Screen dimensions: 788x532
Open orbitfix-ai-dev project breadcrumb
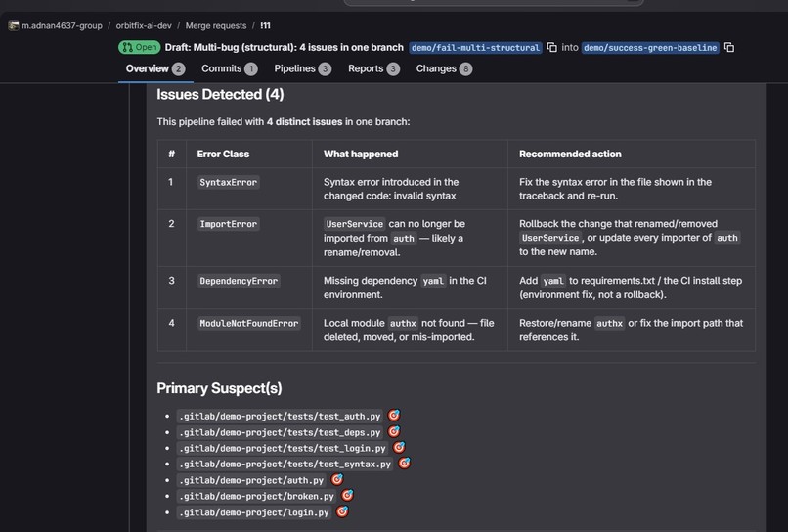(x=144, y=25)
